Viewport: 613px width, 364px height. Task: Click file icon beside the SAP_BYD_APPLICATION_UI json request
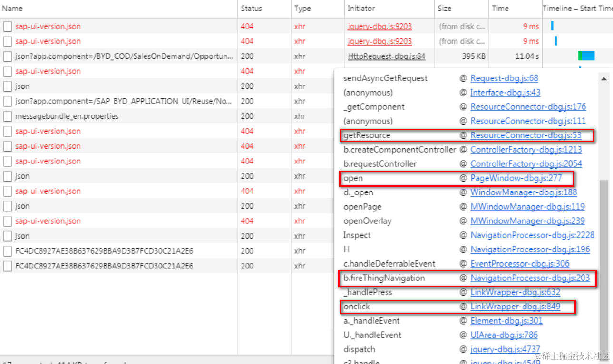point(7,101)
